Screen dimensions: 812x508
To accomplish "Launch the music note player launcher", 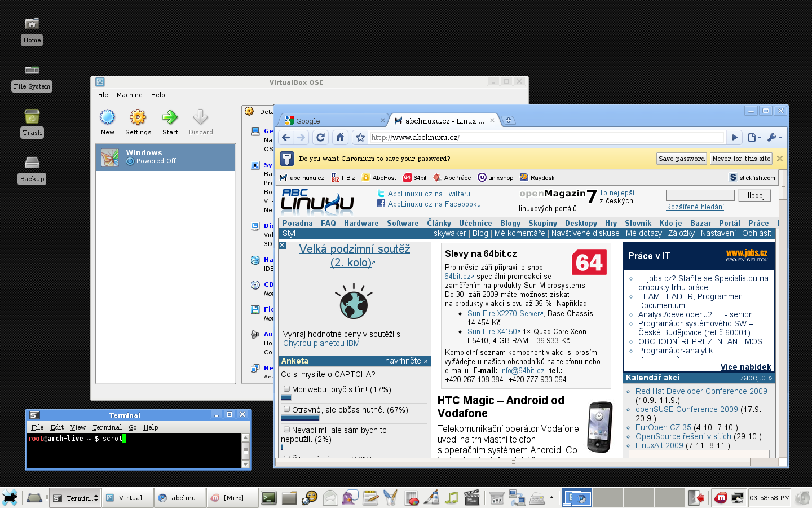I will pyautogui.click(x=452, y=498).
